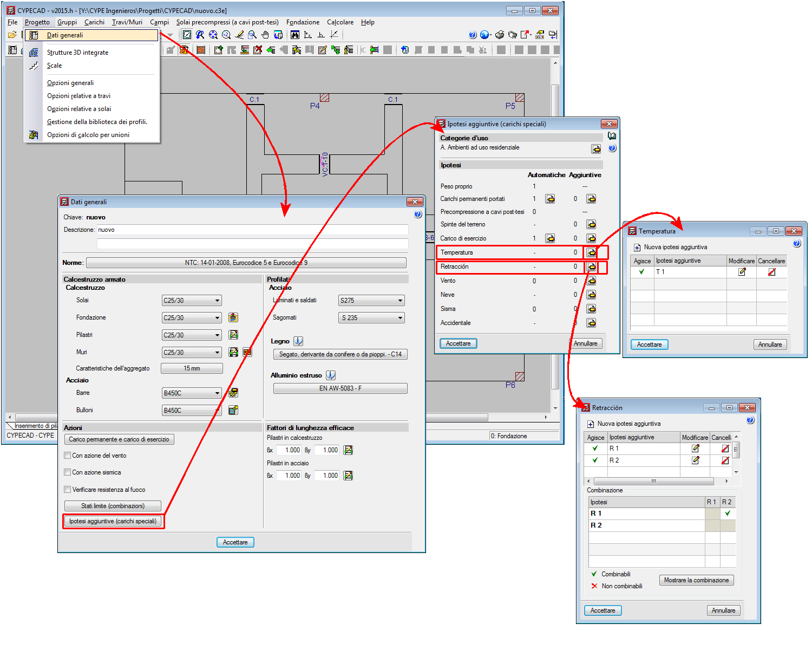Click the Descrizione text field

point(252,230)
